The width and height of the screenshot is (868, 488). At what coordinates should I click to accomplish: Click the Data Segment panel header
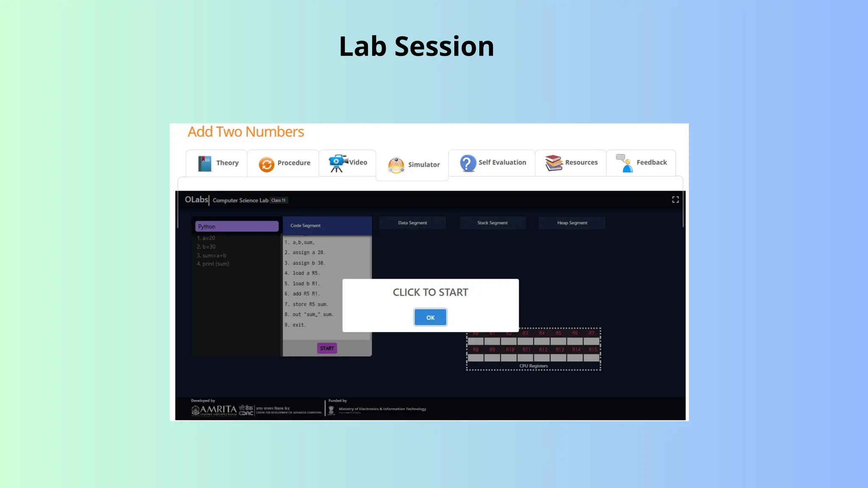click(412, 223)
